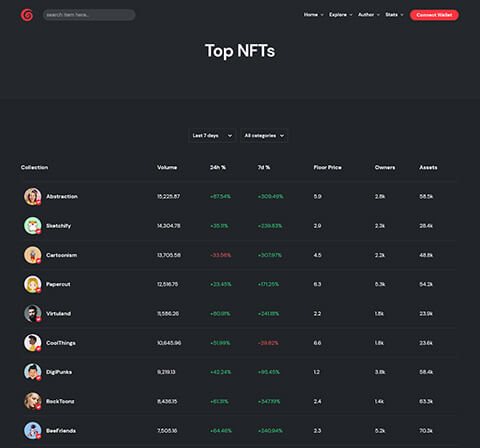Expand the Author menu

point(369,15)
